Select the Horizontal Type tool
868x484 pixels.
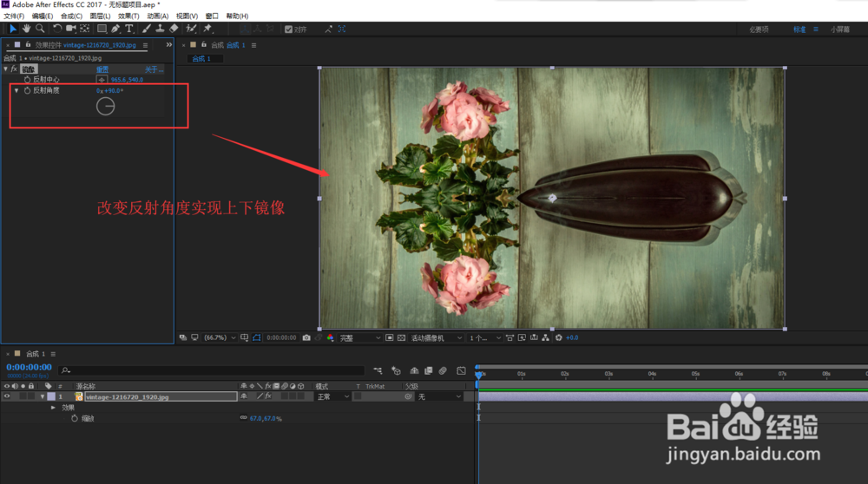click(x=129, y=29)
